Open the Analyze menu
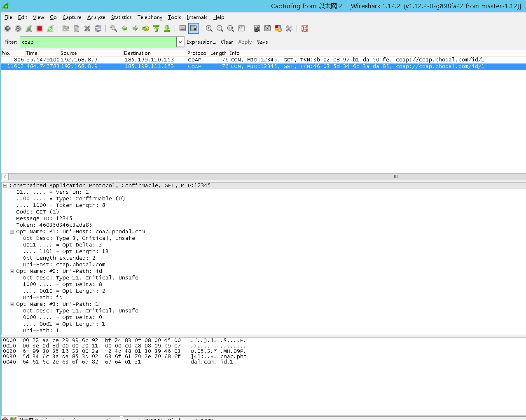The height and width of the screenshot is (420, 526). (x=96, y=17)
